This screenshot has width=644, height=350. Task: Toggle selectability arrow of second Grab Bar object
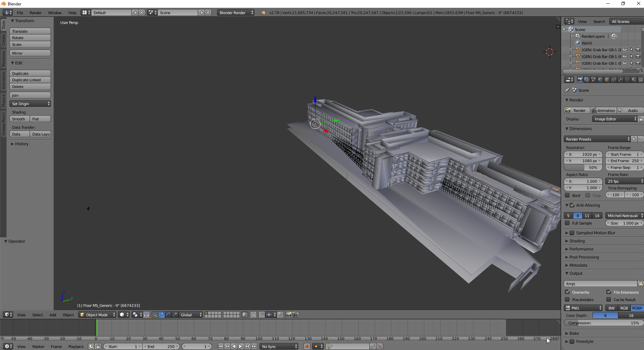(632, 57)
